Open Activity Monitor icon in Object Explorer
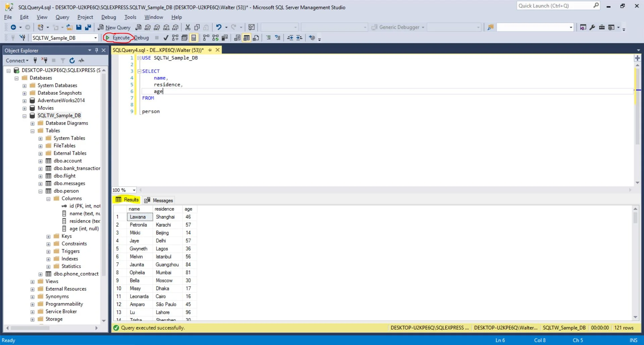This screenshot has height=345, width=644. [81, 61]
